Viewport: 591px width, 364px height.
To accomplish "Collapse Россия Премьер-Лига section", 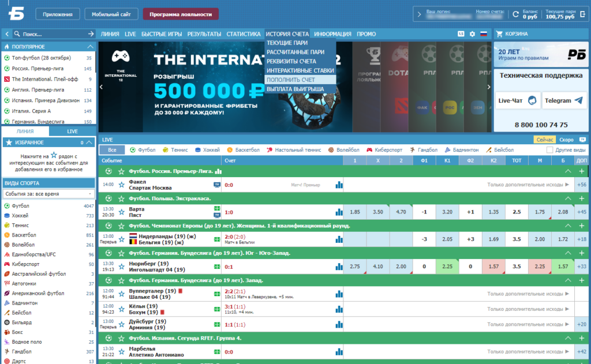I will click(x=568, y=171).
